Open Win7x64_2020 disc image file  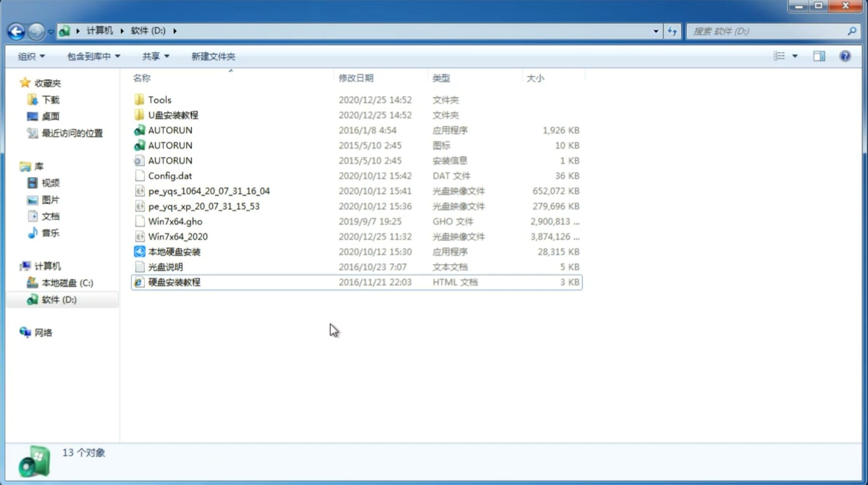[177, 236]
